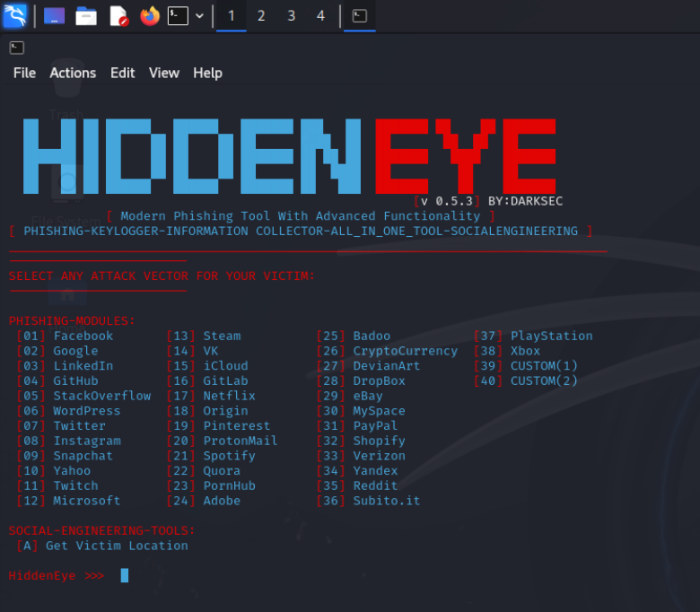Click the [02] Google module entry
The image size is (700, 612).
click(x=57, y=351)
